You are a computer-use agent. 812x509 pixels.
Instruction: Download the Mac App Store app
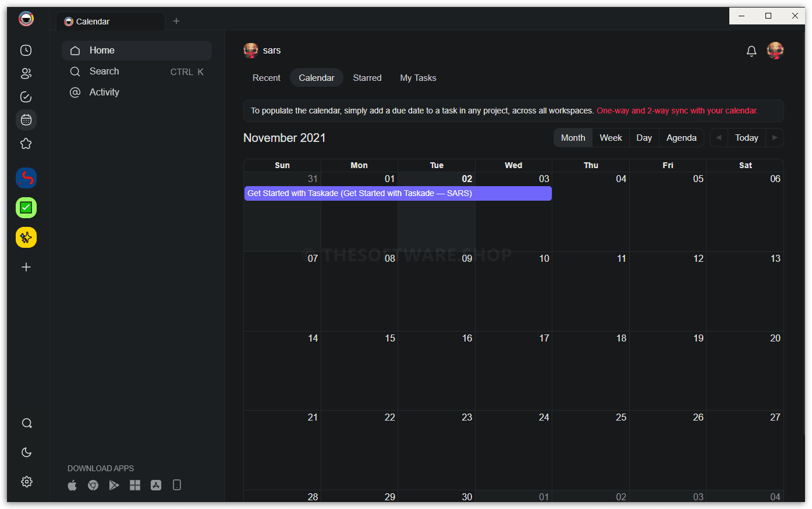pyautogui.click(x=156, y=485)
